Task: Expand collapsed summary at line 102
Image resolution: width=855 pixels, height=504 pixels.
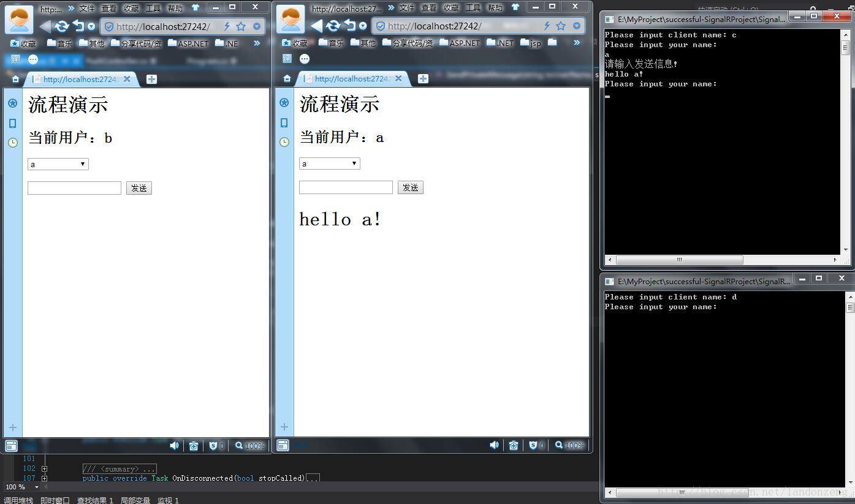Action: pos(44,468)
